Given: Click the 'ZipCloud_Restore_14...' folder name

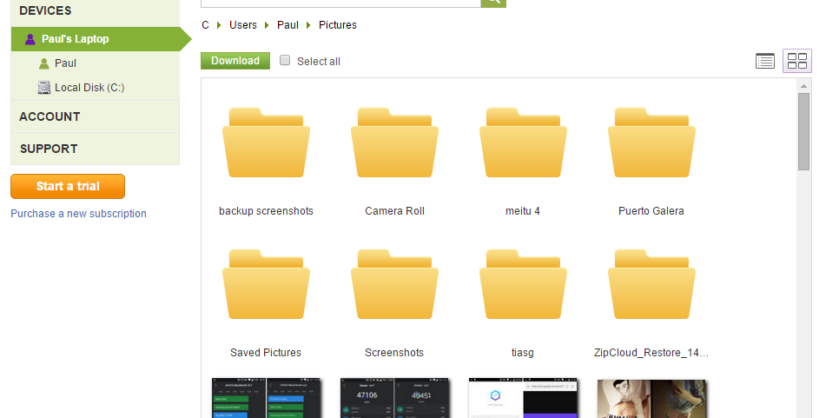Looking at the screenshot, I should (x=651, y=353).
